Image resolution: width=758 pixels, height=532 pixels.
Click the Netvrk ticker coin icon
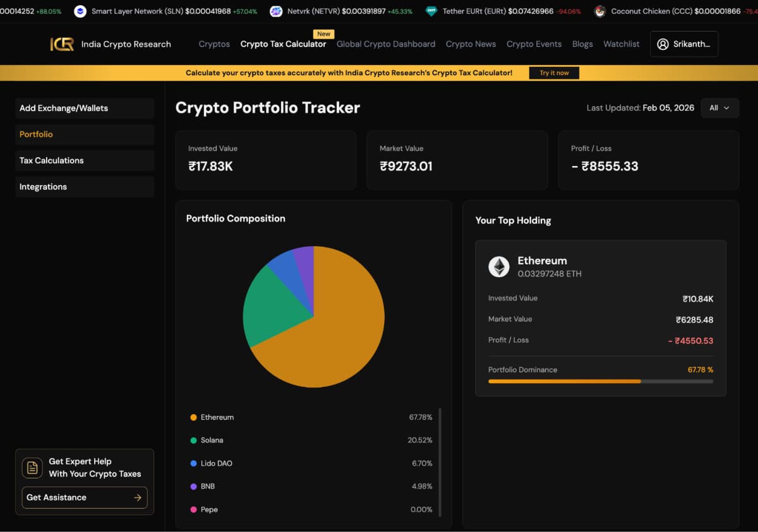pos(276,11)
